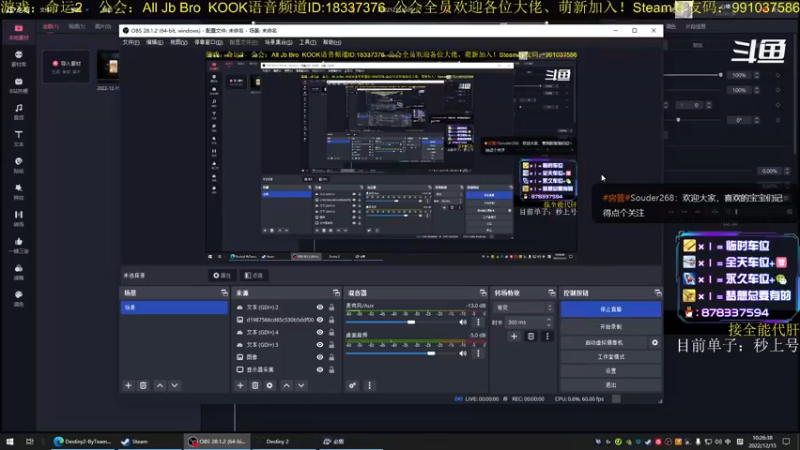The image size is (800, 450).
Task: Open the thumbs-up section in left sidebar
Action: click(x=18, y=245)
